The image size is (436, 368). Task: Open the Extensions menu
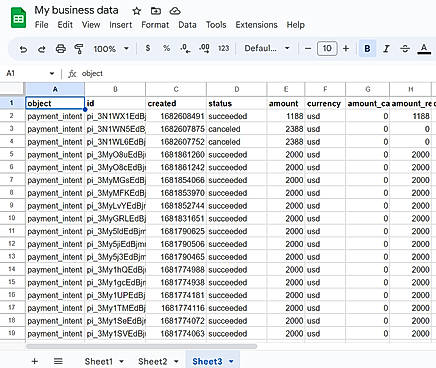coord(256,25)
